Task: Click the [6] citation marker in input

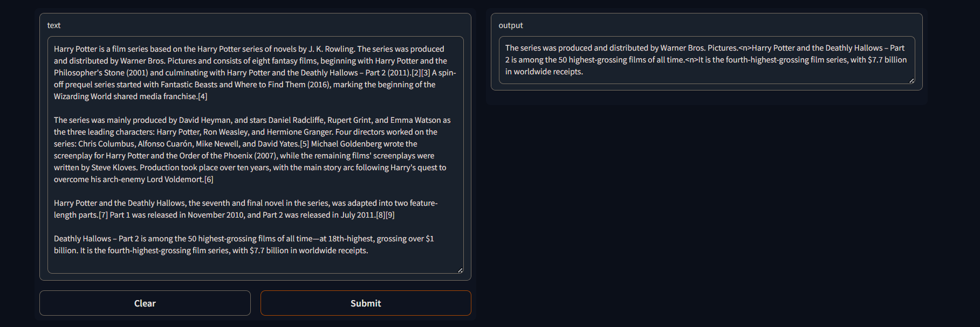Action: 209,179
